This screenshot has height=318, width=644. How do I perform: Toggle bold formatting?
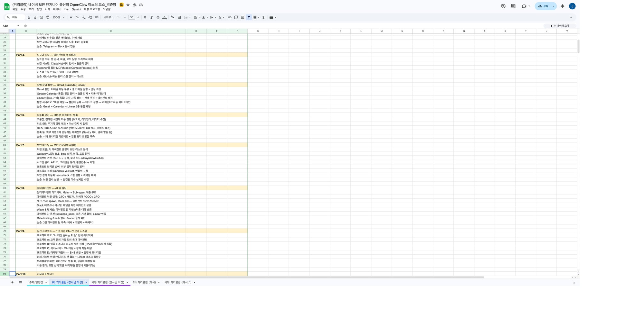tap(145, 17)
